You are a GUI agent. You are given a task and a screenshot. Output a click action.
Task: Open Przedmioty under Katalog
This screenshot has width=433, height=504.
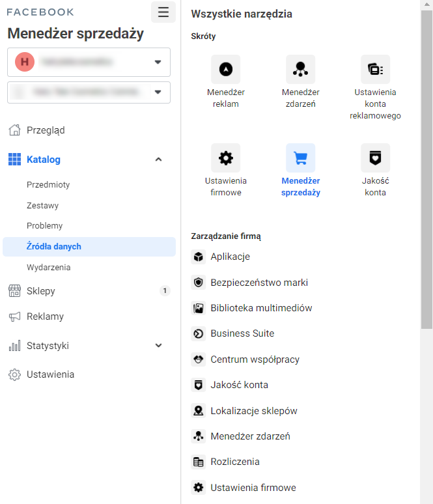click(x=48, y=185)
